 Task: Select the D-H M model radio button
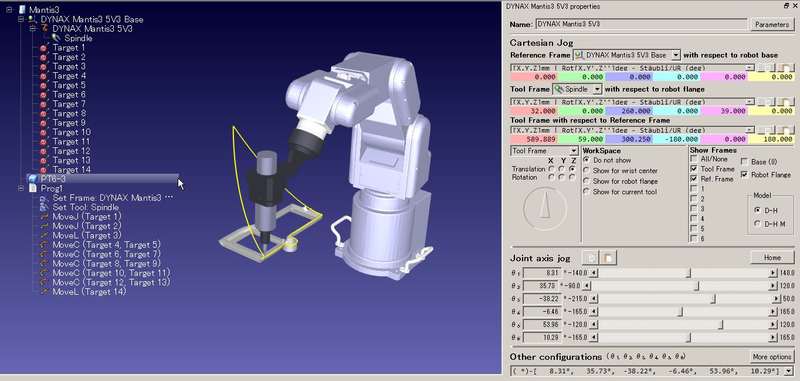tap(757, 224)
